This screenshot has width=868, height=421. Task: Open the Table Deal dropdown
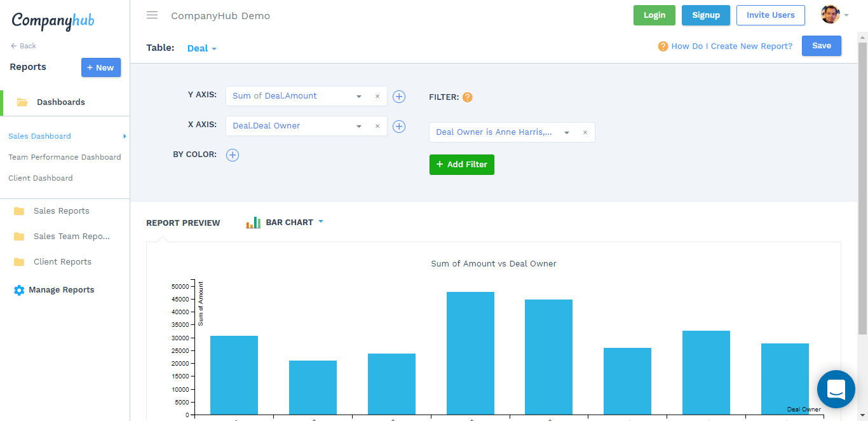click(x=201, y=48)
